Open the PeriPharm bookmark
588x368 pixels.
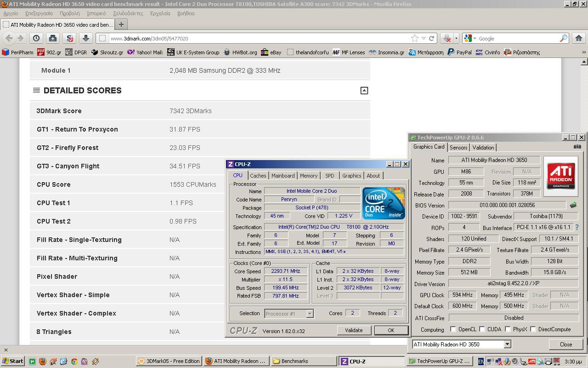pos(17,52)
